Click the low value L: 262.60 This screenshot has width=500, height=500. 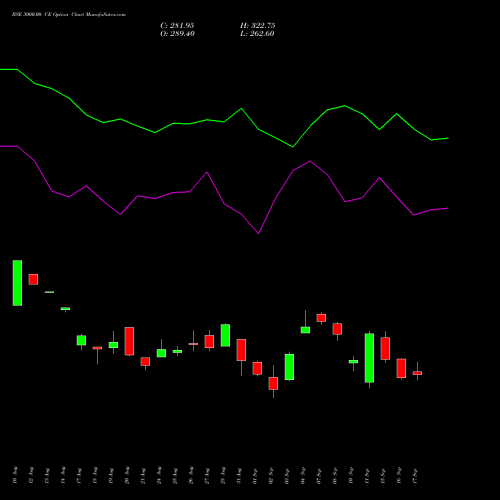(x=257, y=34)
